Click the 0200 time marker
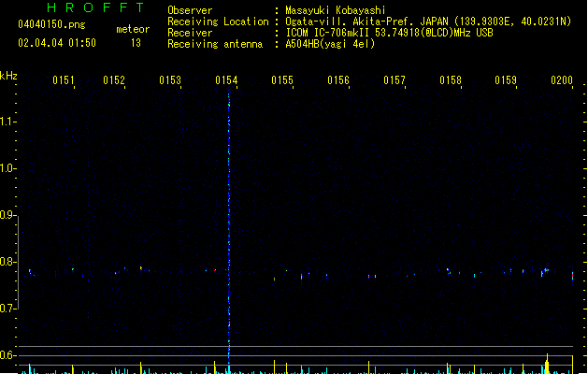Image resolution: width=588 pixels, height=374 pixels. click(562, 80)
